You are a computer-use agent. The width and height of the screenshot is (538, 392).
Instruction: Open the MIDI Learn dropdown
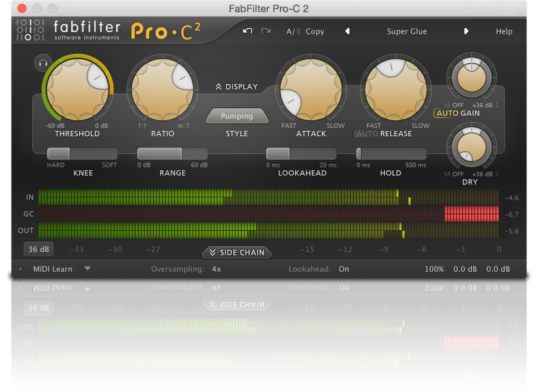coord(88,269)
